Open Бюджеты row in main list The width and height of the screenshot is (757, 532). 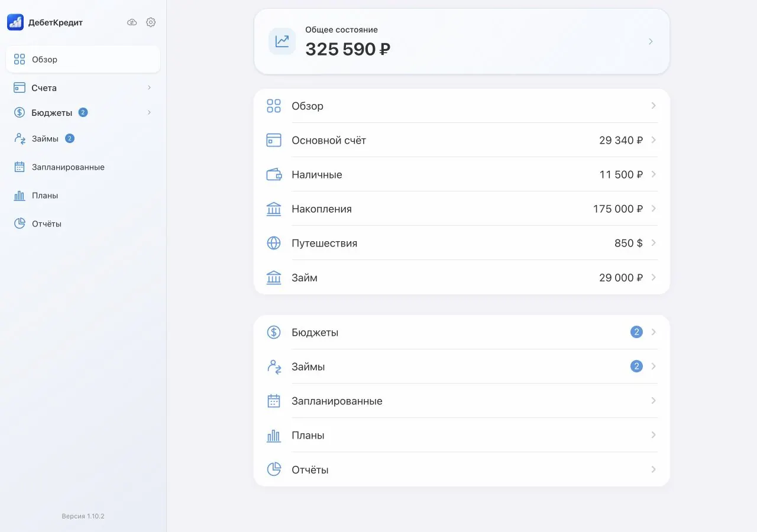462,332
